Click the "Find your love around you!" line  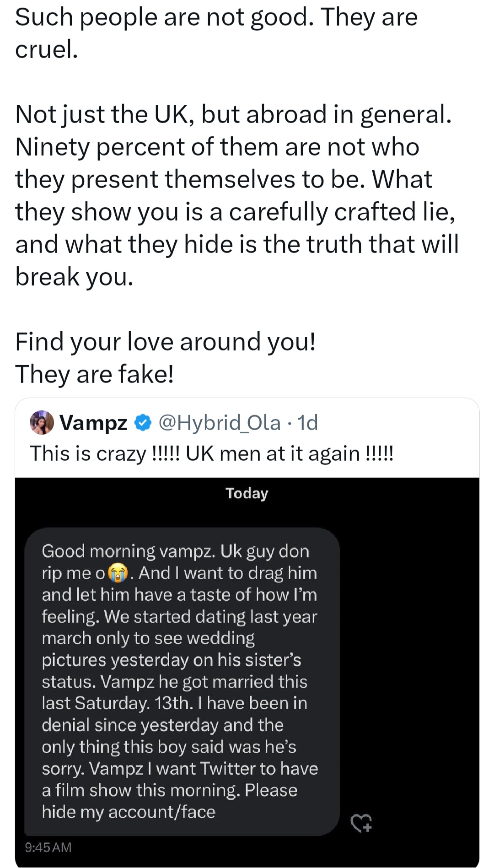[165, 342]
